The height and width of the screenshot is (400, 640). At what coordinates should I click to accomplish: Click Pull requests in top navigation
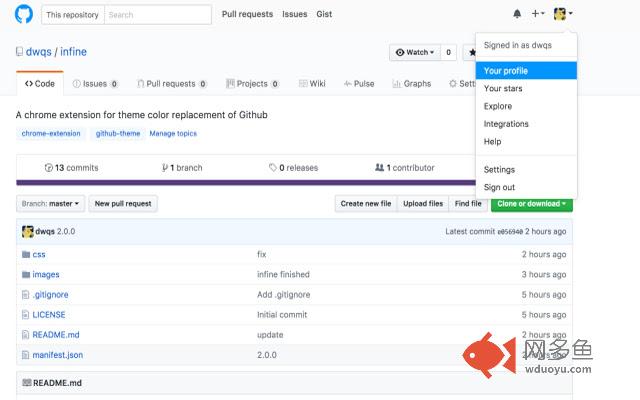(x=247, y=14)
